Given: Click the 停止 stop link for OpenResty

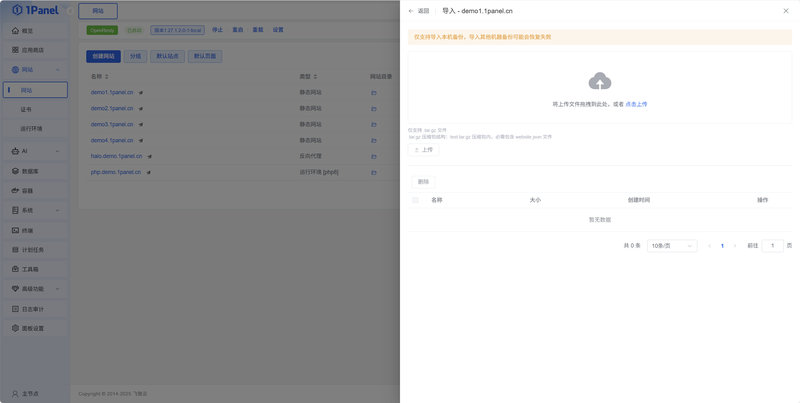Looking at the screenshot, I should (x=218, y=30).
